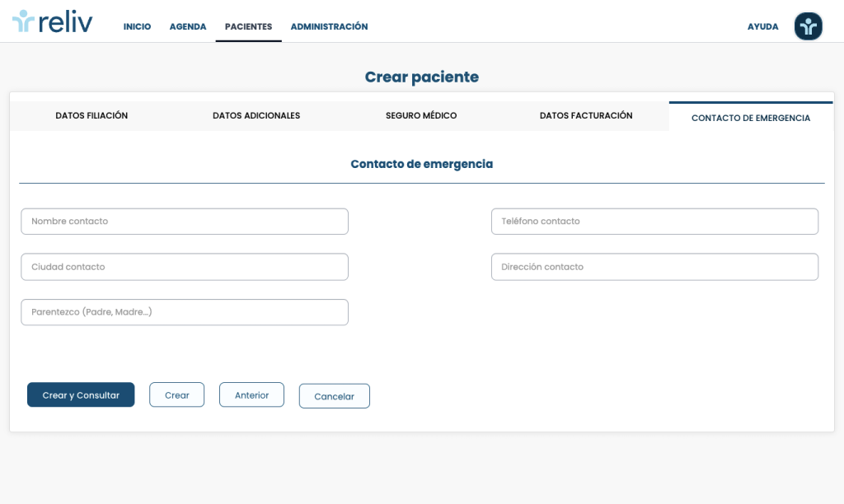This screenshot has height=504, width=844.
Task: Open the Seguro Médico tab
Action: (x=421, y=116)
